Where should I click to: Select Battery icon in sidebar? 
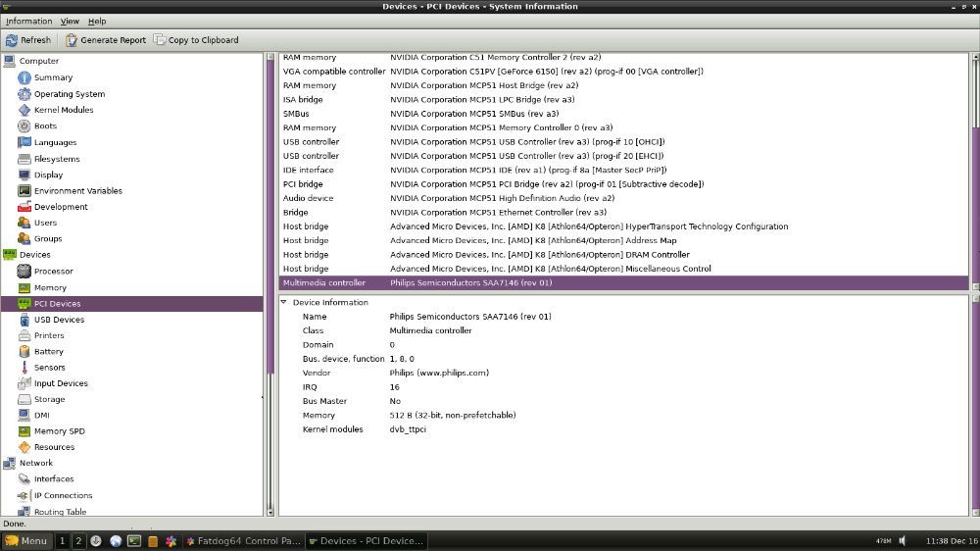pyautogui.click(x=24, y=352)
